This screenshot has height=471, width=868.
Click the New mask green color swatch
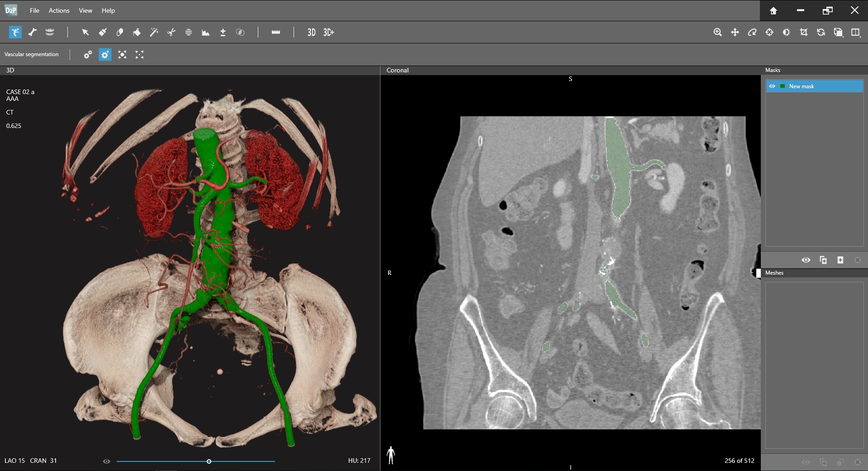[x=783, y=86]
